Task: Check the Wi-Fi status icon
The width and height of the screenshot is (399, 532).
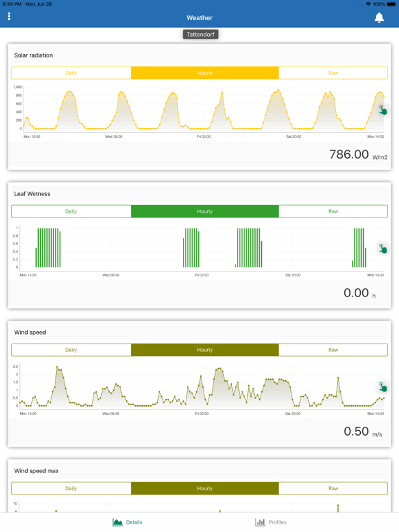Action: click(x=368, y=4)
